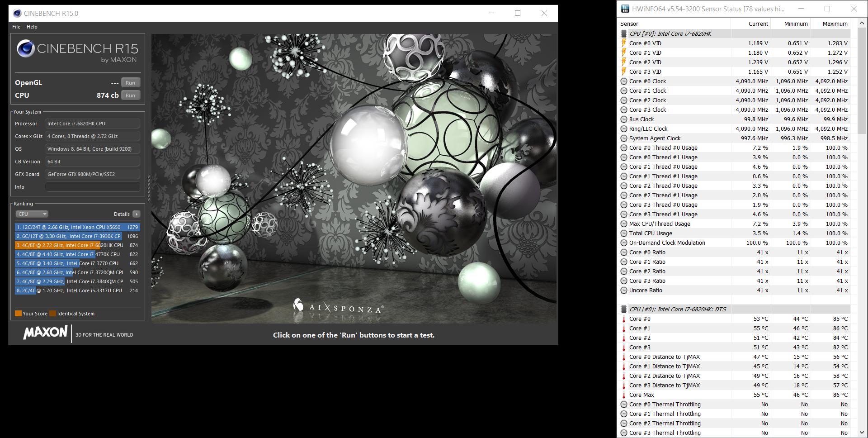Viewport: 868px width, 438px height.
Task: Select the Core #1 Clock row label
Action: (647, 91)
